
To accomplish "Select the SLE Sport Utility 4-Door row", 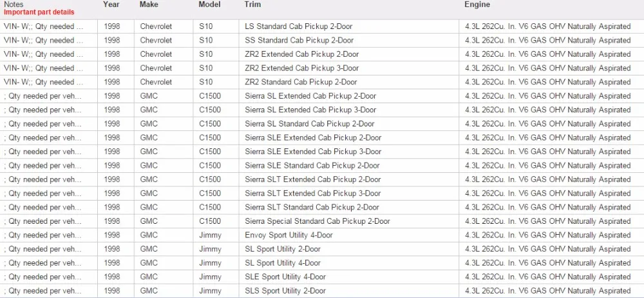I will click(x=322, y=277).
